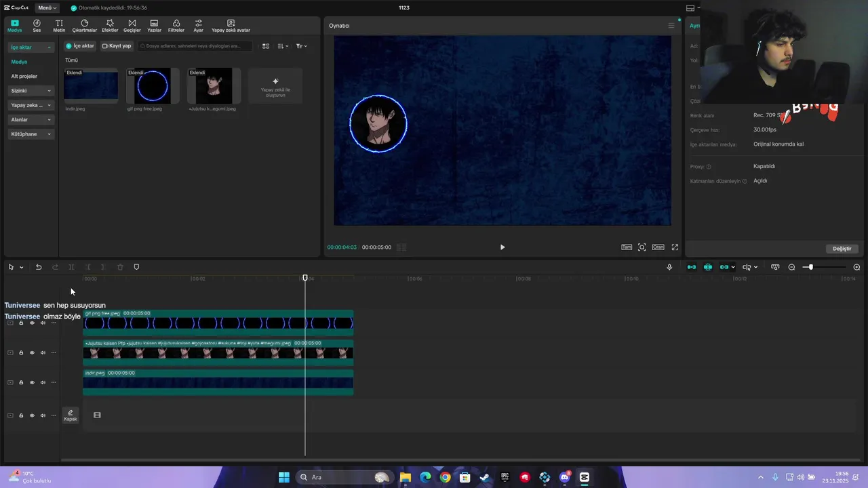868x488 pixels.
Task: Open the preview axis dropdown arrow
Action: [x=755, y=267]
